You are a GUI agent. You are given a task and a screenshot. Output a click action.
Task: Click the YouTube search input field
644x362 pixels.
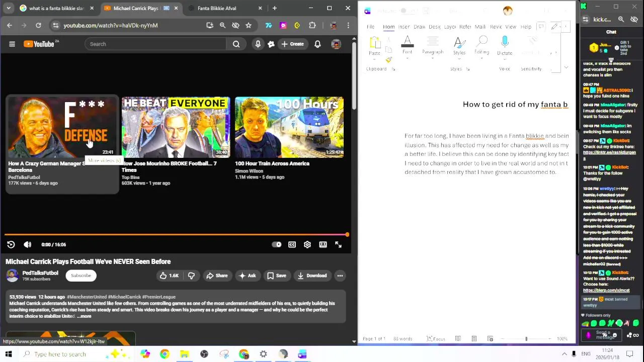[x=156, y=44]
